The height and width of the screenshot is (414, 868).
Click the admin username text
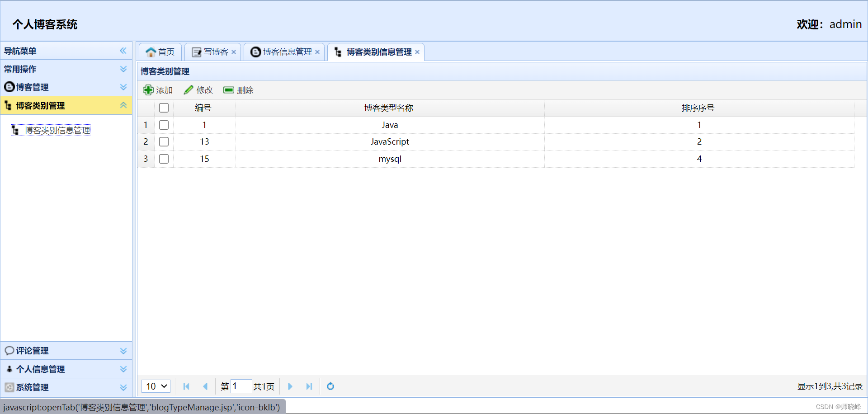[845, 24]
